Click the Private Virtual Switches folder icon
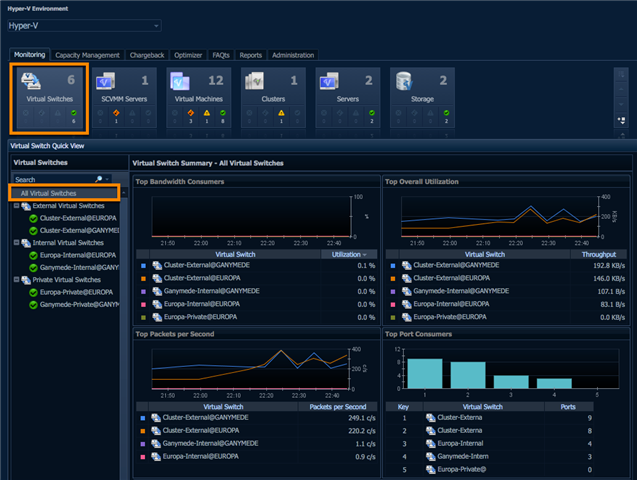 point(26,280)
